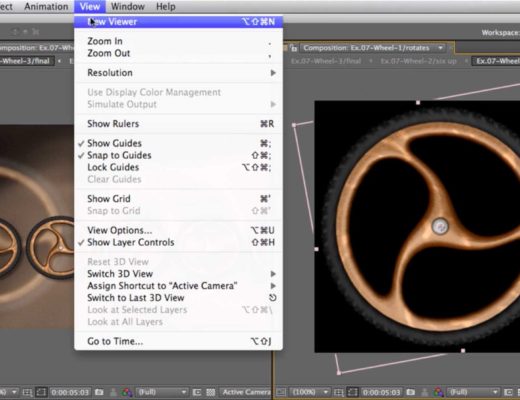The width and height of the screenshot is (520, 400).
Task: Click the Workspace label in toolbar
Action: click(500, 33)
